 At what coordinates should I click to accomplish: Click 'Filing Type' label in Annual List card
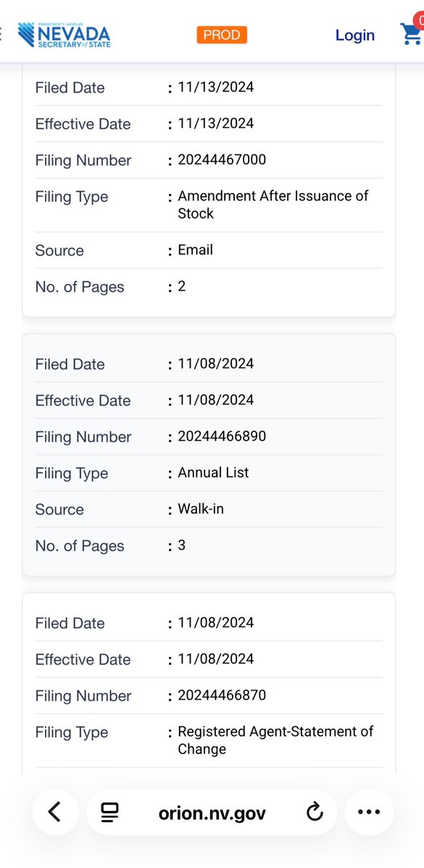[x=72, y=474]
